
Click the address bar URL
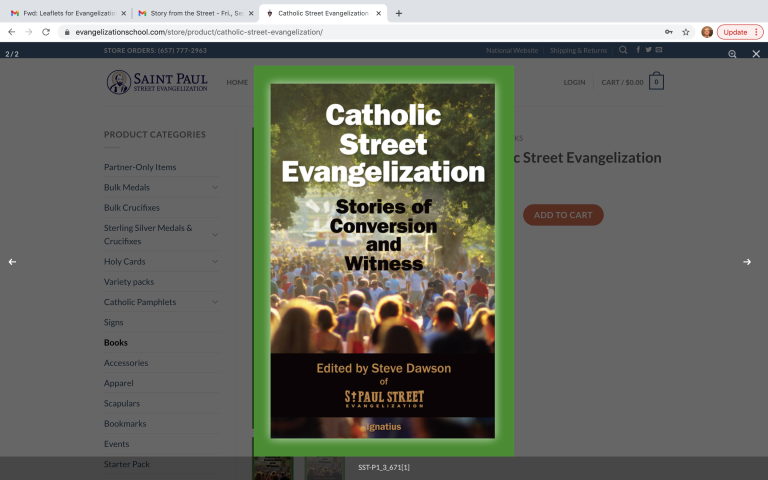[199, 32]
